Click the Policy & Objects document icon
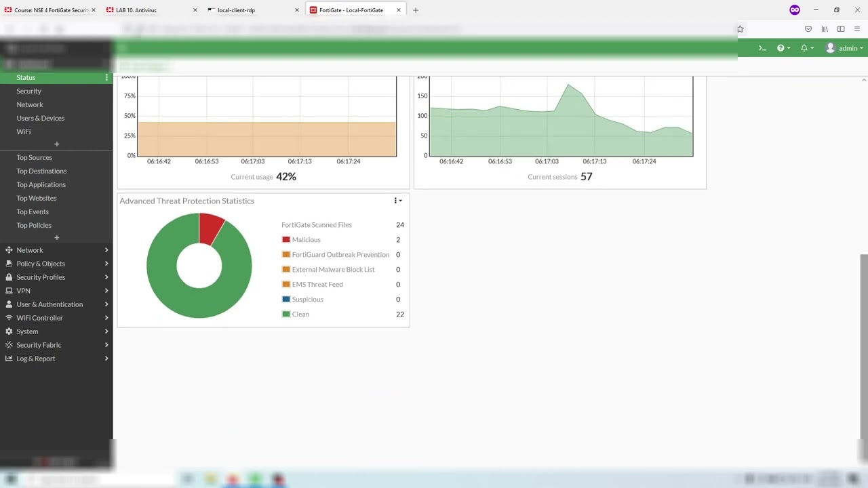Image resolution: width=868 pixels, height=488 pixels. [9, 264]
